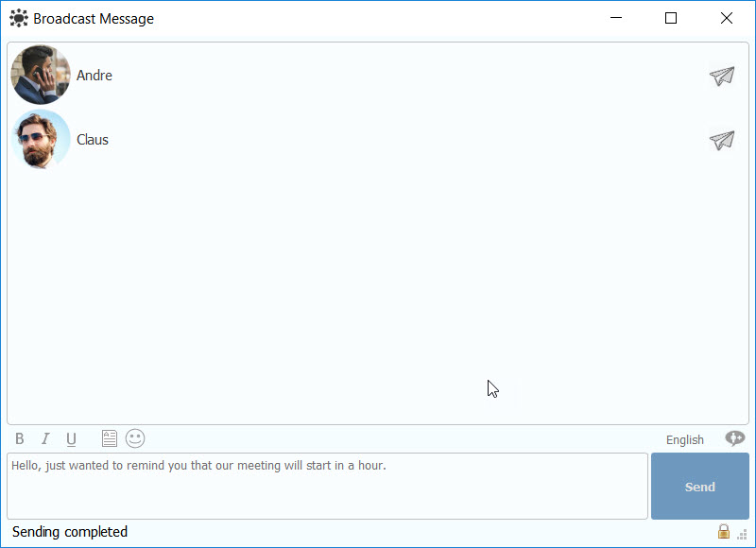
Task: Click the paper plane icon next to Andre
Action: 722,77
